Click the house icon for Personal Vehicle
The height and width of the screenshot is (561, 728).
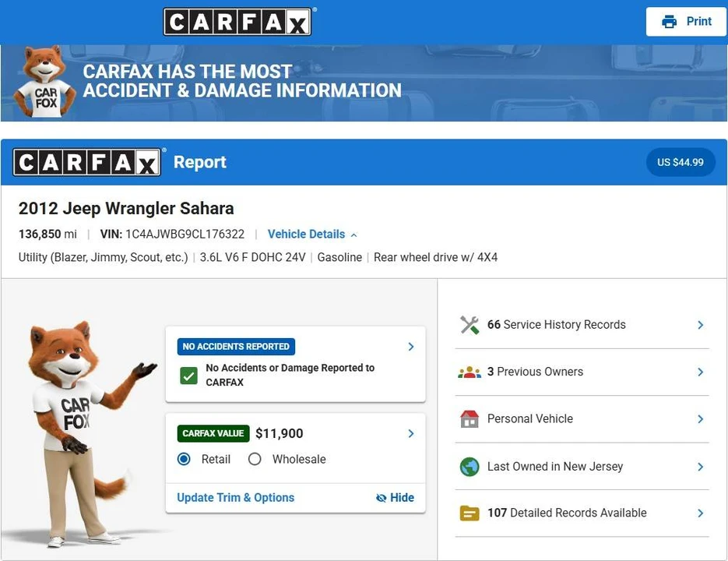click(x=470, y=418)
